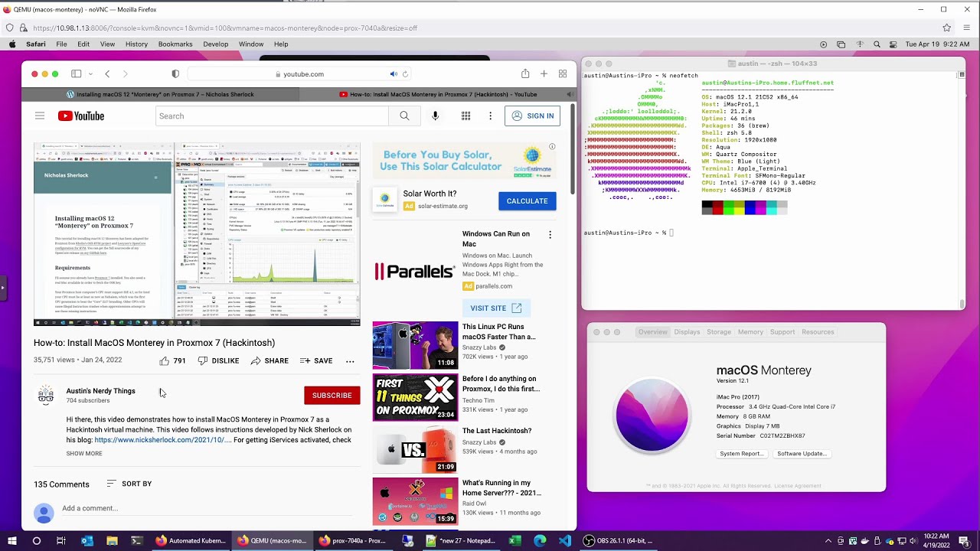Open 'Before I do anything on Proxmox' thumbnail
Screen dimensions: 980x551
pos(415,397)
